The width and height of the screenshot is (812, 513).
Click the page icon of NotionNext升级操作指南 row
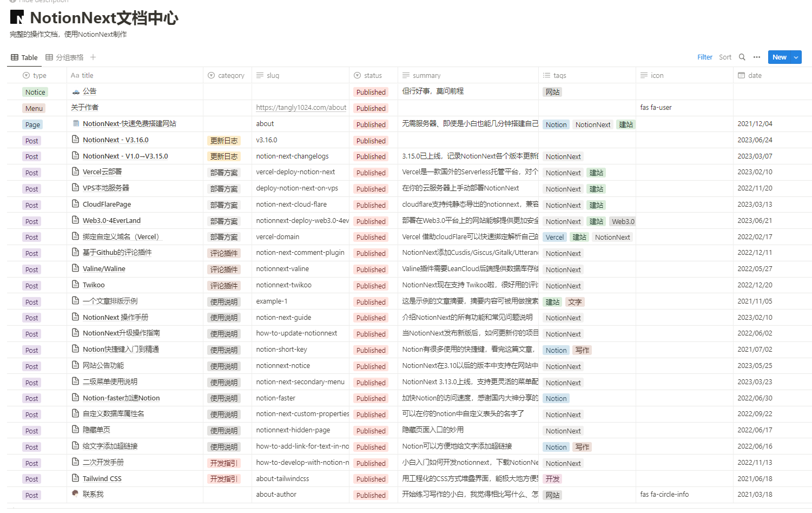coord(76,333)
